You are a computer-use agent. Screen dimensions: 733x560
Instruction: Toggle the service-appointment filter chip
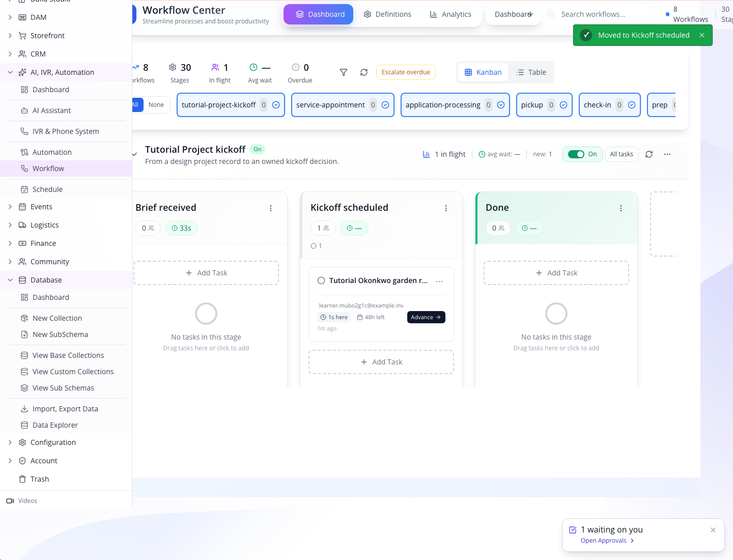click(x=343, y=105)
